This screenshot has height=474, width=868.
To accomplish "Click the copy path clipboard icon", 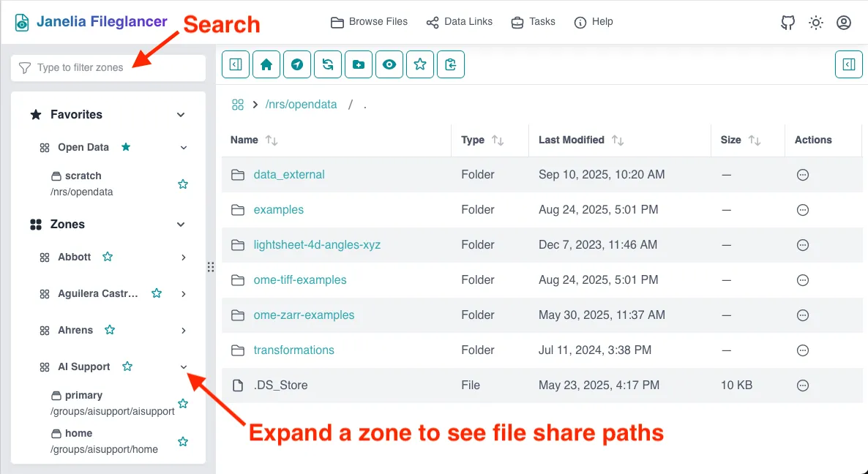I will click(x=451, y=64).
